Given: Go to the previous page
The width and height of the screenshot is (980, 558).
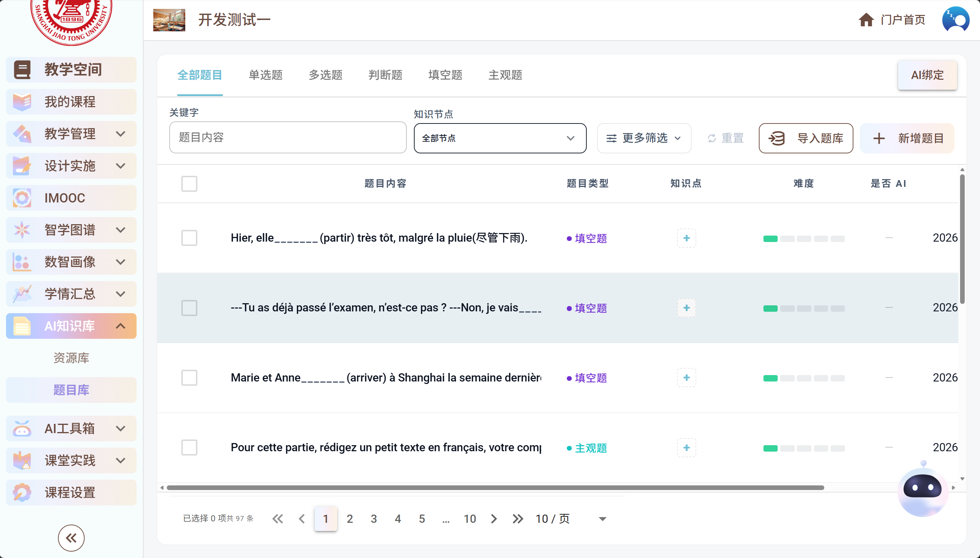Looking at the screenshot, I should 302,519.
